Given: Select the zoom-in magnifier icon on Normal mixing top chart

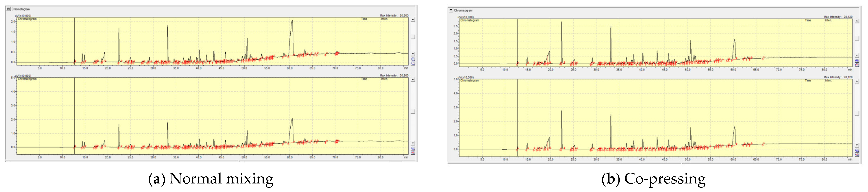Looking at the screenshot, I should [x=413, y=59].
